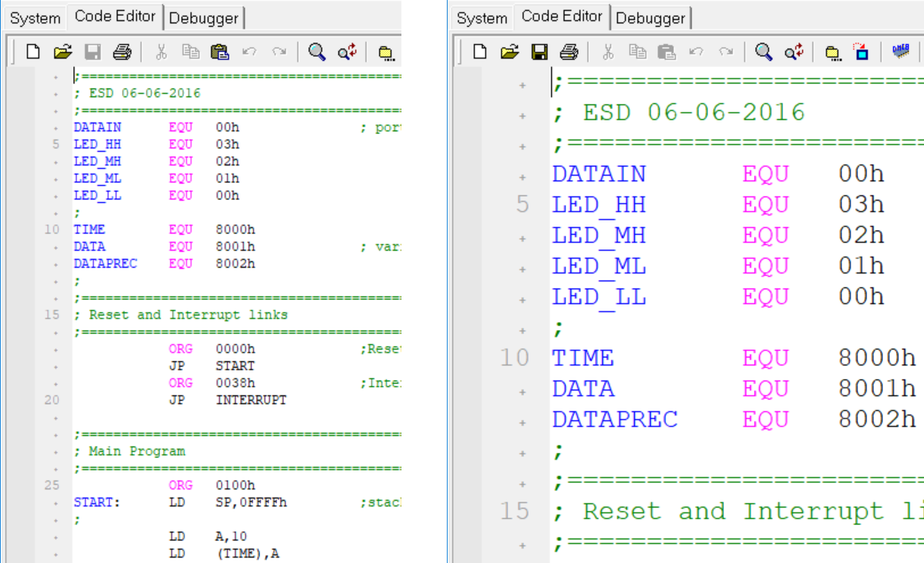This screenshot has width=924, height=563.
Task: Select Code Editor tab in left window
Action: [115, 16]
